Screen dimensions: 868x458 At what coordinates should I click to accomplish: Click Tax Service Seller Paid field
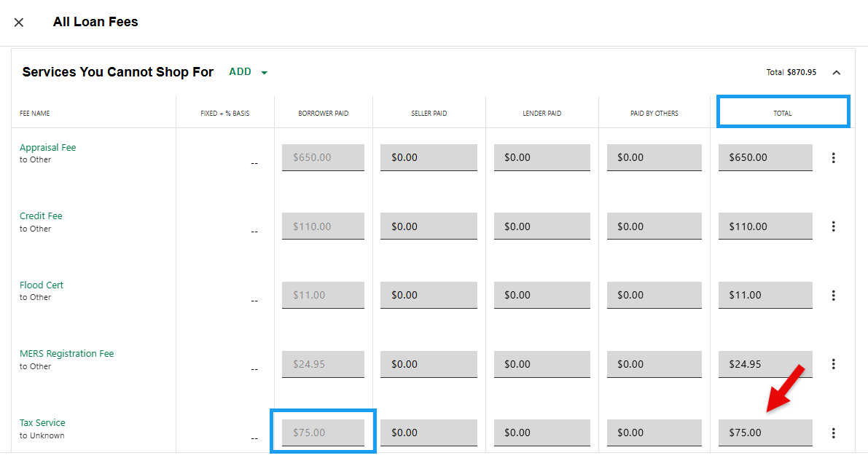point(429,433)
